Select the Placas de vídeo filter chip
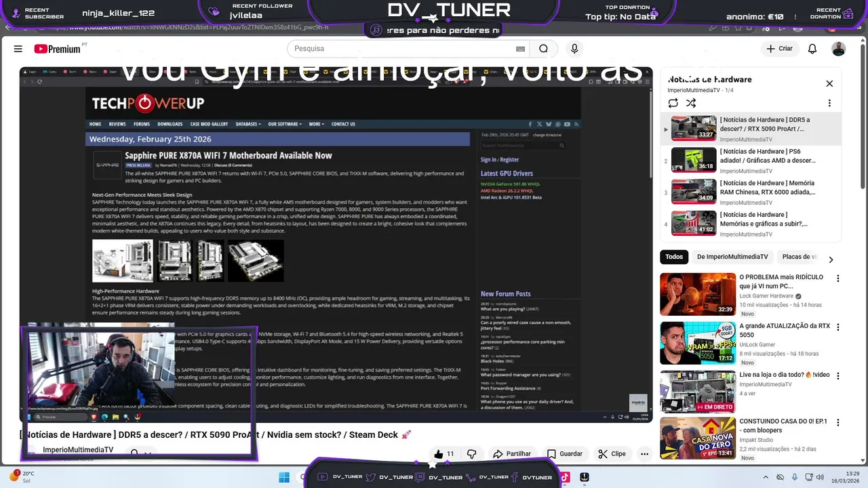Screen dimensions: 868x488 (x=800, y=257)
